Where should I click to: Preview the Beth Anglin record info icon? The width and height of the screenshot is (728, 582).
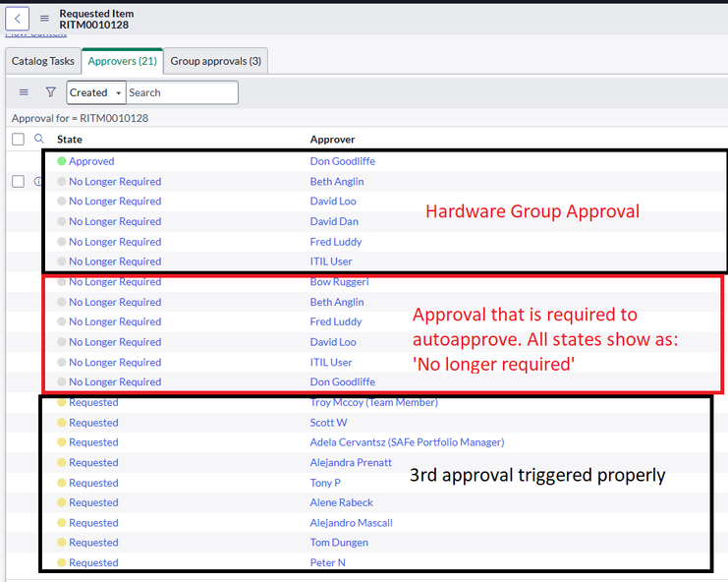point(38,181)
